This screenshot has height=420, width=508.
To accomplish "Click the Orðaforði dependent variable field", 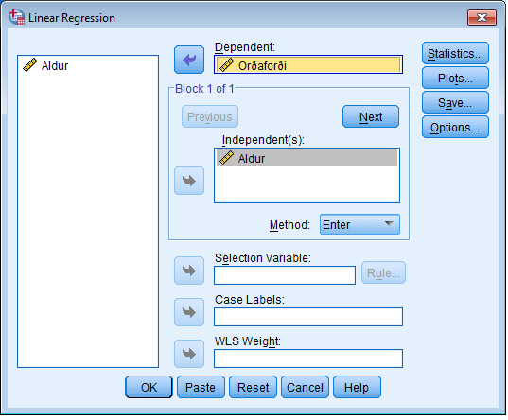I will pyautogui.click(x=308, y=64).
